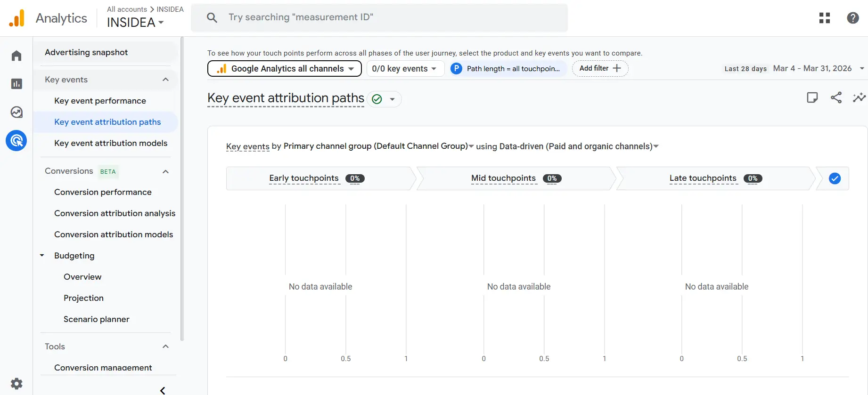Screen dimensions: 868x395
Task: Open the Help question mark icon
Action: tap(852, 18)
